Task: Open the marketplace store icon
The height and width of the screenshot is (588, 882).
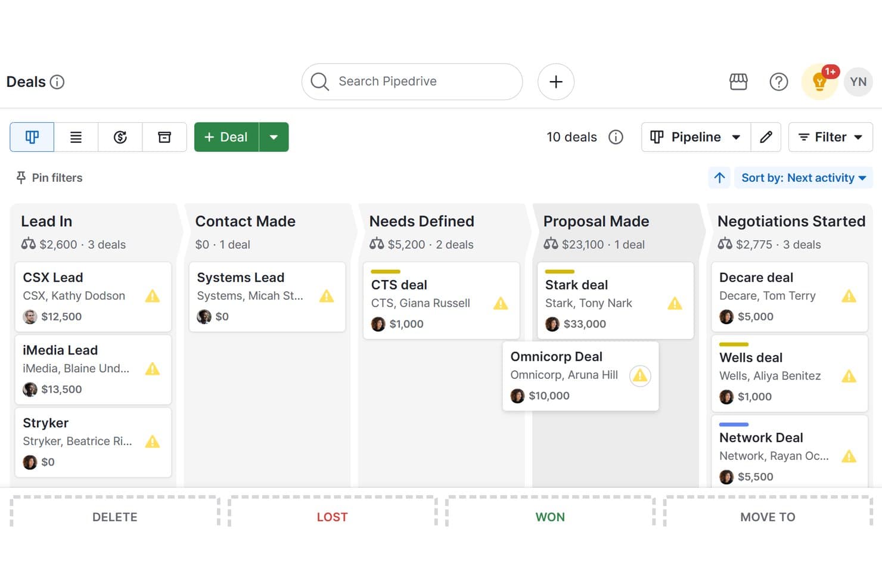Action: click(738, 82)
